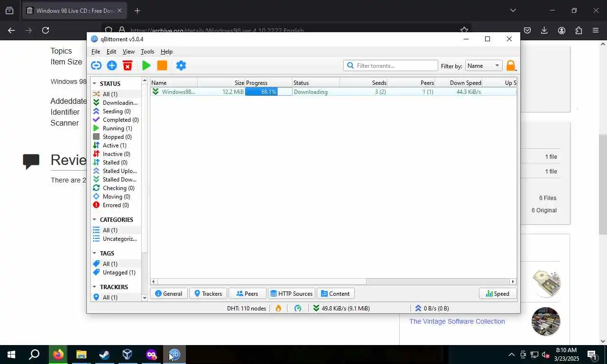
Task: Switch to the HTTP Sources tab
Action: pyautogui.click(x=291, y=294)
